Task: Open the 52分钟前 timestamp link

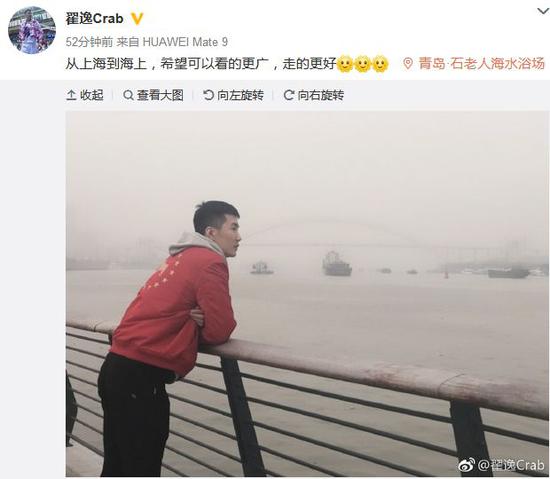Action: click(89, 42)
